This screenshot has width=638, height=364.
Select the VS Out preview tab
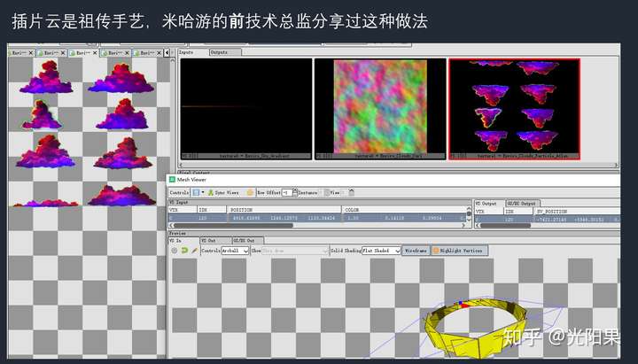point(215,241)
